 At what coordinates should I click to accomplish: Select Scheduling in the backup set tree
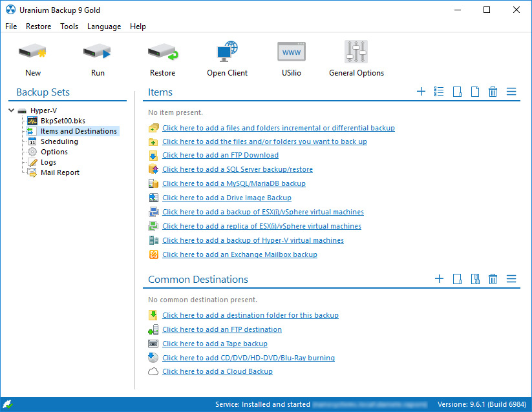click(x=59, y=141)
